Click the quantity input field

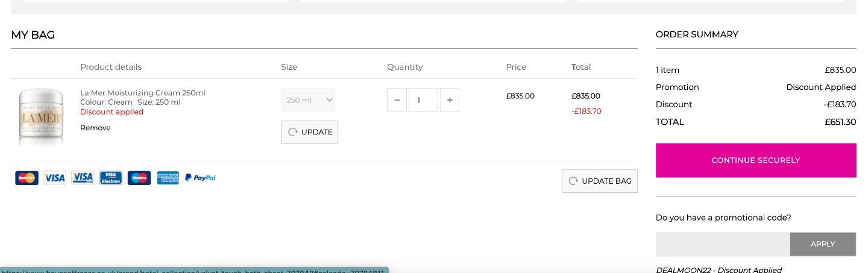point(423,100)
